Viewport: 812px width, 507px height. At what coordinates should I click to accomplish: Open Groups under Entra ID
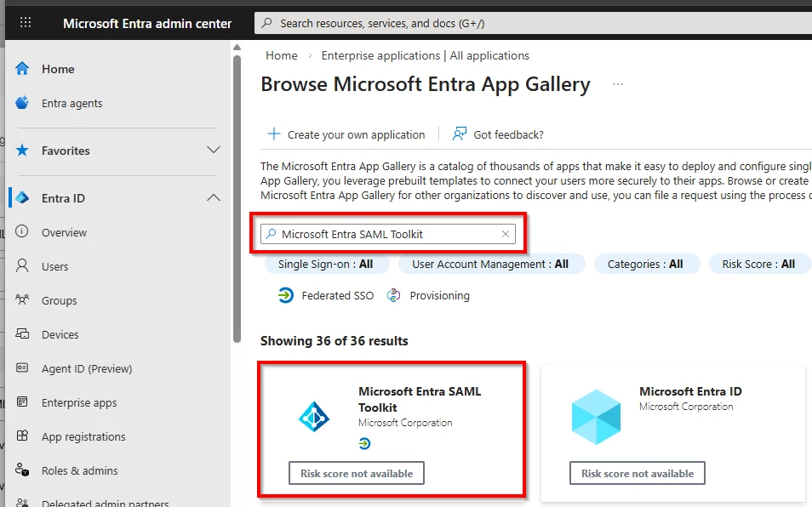[59, 300]
